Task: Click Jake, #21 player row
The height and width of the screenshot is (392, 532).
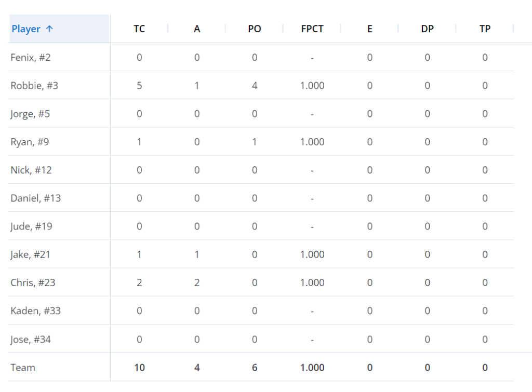Action: [31, 254]
